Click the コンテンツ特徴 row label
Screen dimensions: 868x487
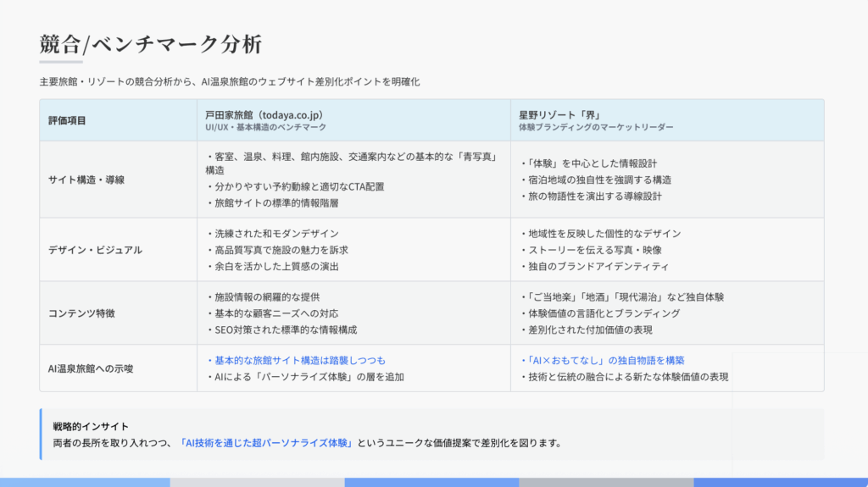pyautogui.click(x=81, y=313)
